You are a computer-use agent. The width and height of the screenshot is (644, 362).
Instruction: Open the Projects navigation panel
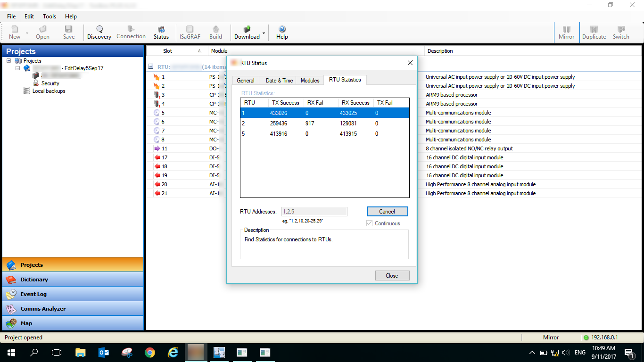click(x=73, y=265)
